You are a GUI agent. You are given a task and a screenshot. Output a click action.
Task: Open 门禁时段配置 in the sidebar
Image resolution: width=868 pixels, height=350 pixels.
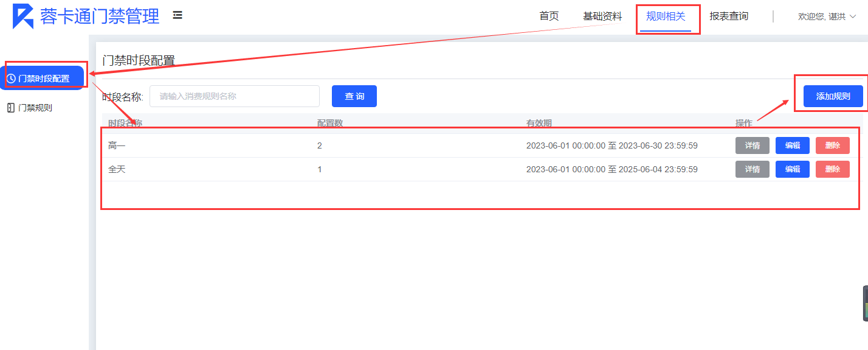[x=44, y=79]
